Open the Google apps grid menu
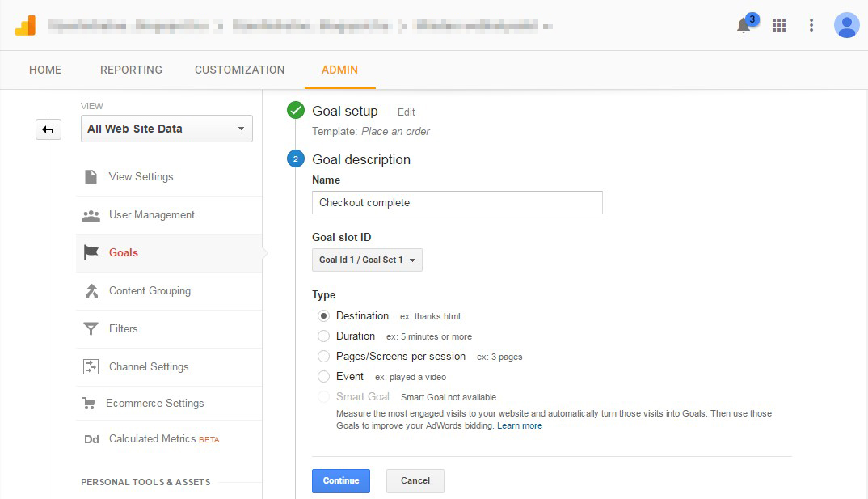868x499 pixels. (x=779, y=25)
